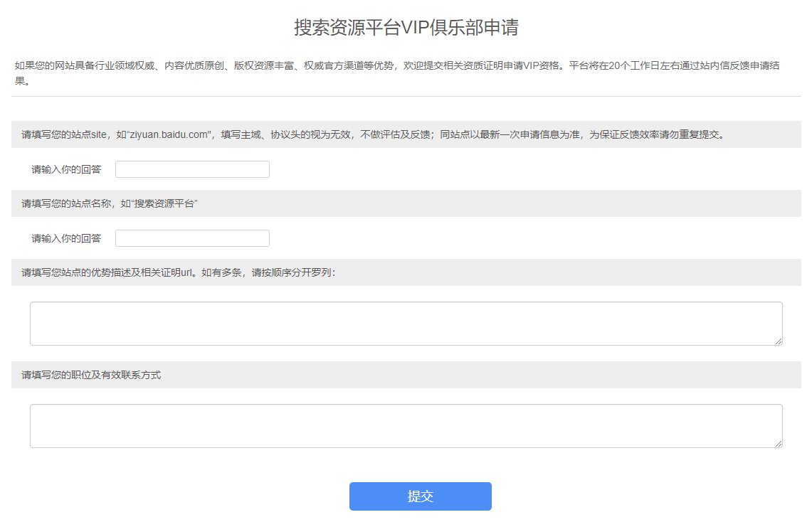Click 请输入你的回答 label beside site domain field
The width and height of the screenshot is (812, 522).
[x=66, y=169]
